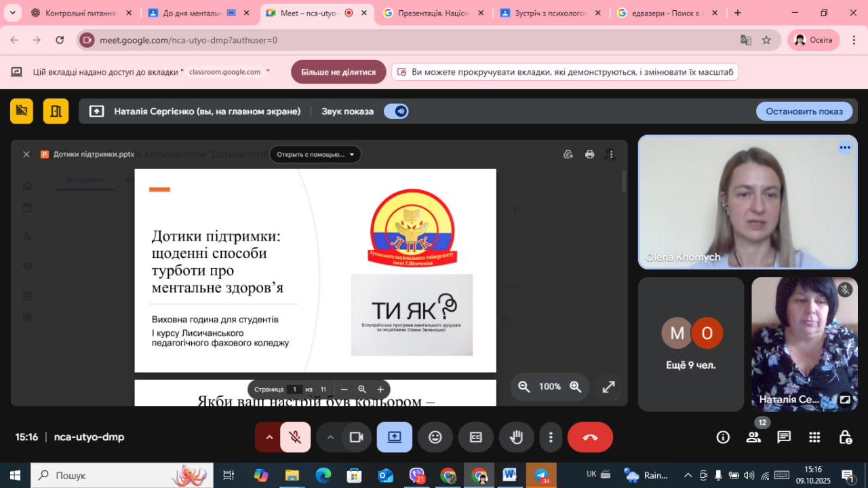Click the page number input field
868x488 pixels.
pyautogui.click(x=294, y=390)
